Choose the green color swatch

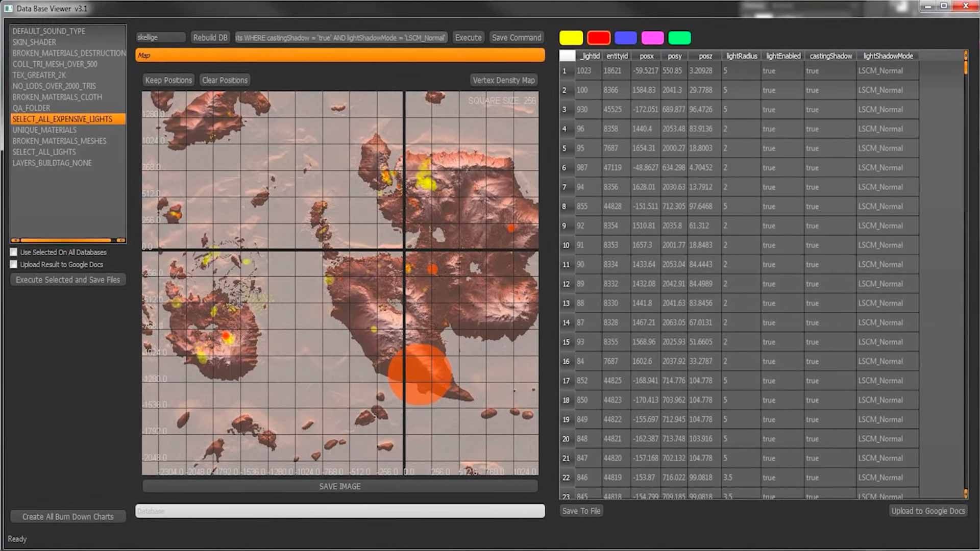(679, 38)
